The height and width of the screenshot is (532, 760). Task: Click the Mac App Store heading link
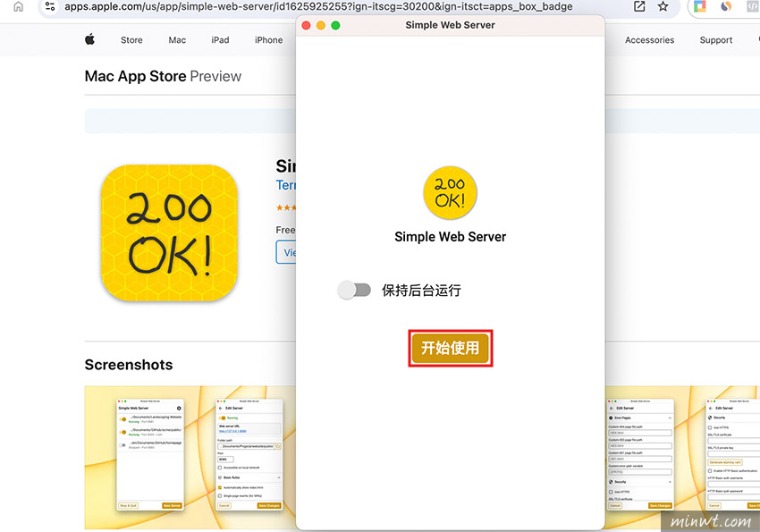(135, 76)
